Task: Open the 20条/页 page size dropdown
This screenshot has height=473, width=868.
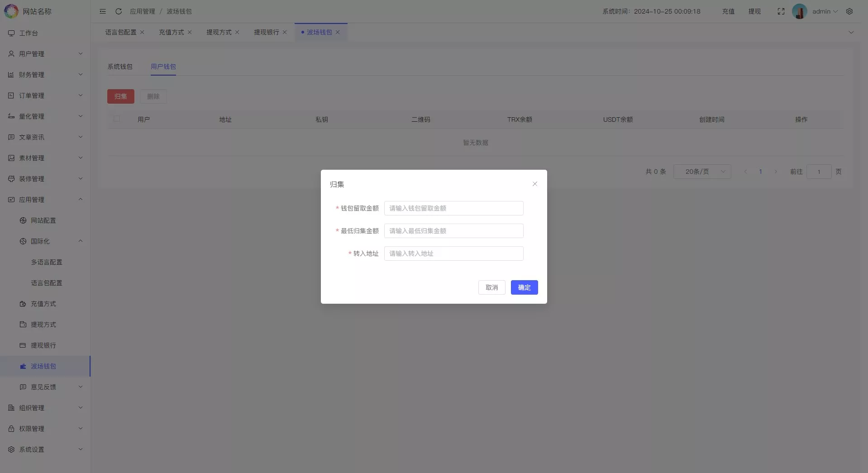Action: [x=702, y=172]
